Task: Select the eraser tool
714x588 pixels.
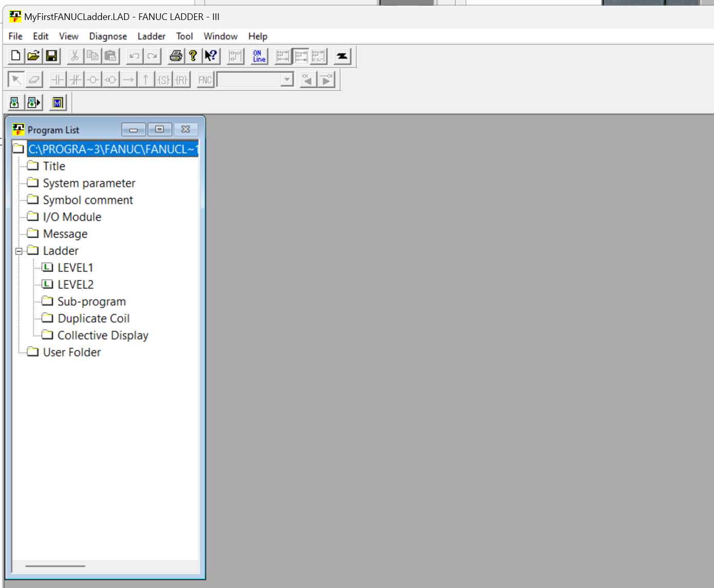Action: tap(34, 79)
